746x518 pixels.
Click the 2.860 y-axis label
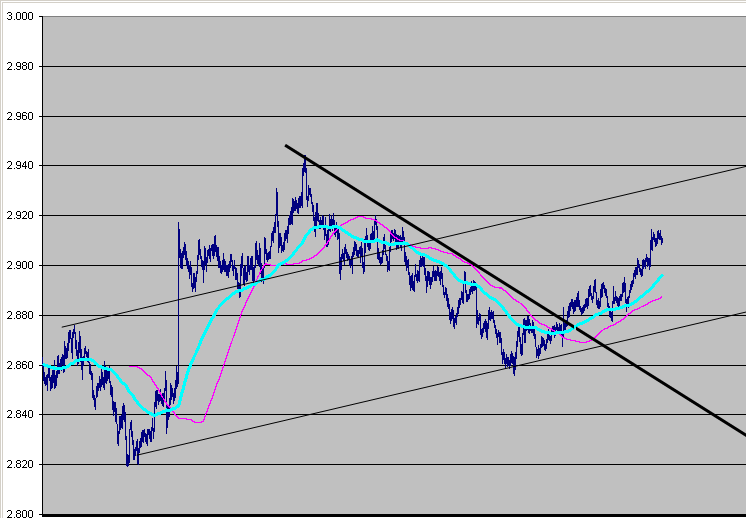[20, 365]
